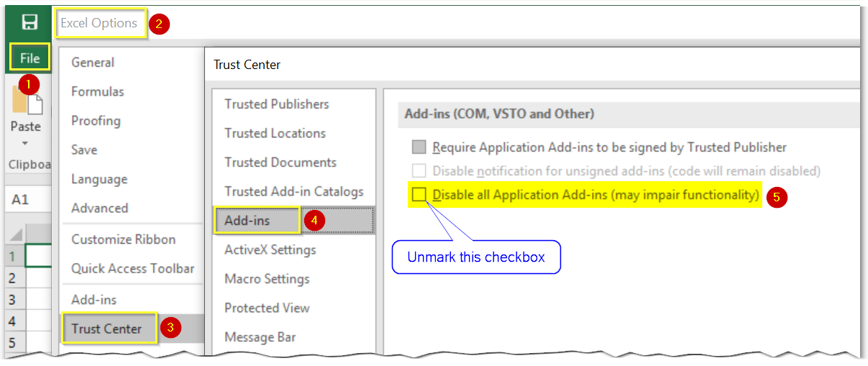This screenshot has width=868, height=366.
Task: Open General in Excel Options
Action: 93,63
